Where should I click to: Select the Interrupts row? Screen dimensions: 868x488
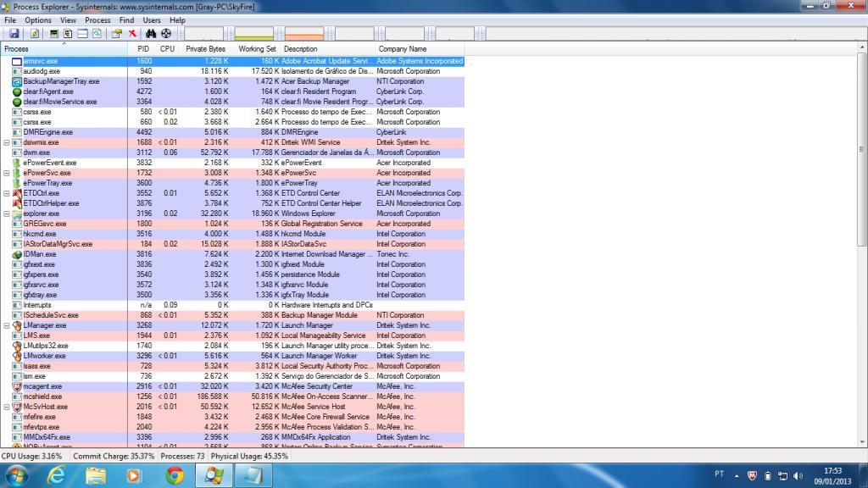232,305
